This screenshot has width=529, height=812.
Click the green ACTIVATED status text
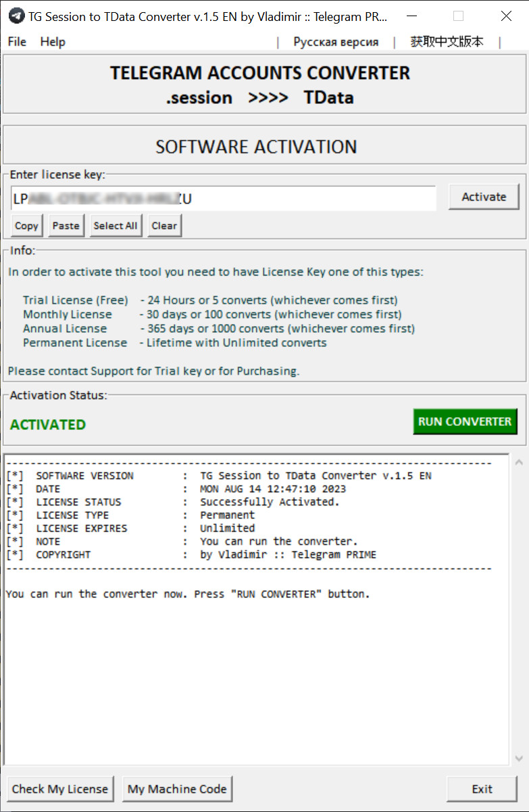pyautogui.click(x=48, y=425)
